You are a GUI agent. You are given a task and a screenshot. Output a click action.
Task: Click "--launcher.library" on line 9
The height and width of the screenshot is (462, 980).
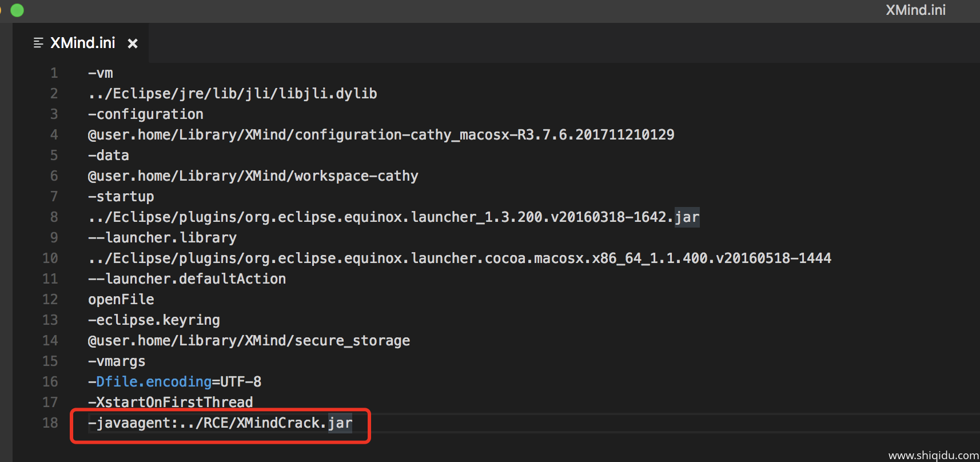[162, 238]
